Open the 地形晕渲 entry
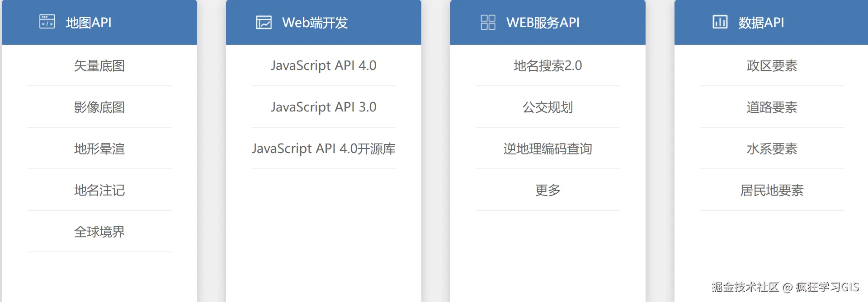Viewport: 868px width, 302px height. 99,149
